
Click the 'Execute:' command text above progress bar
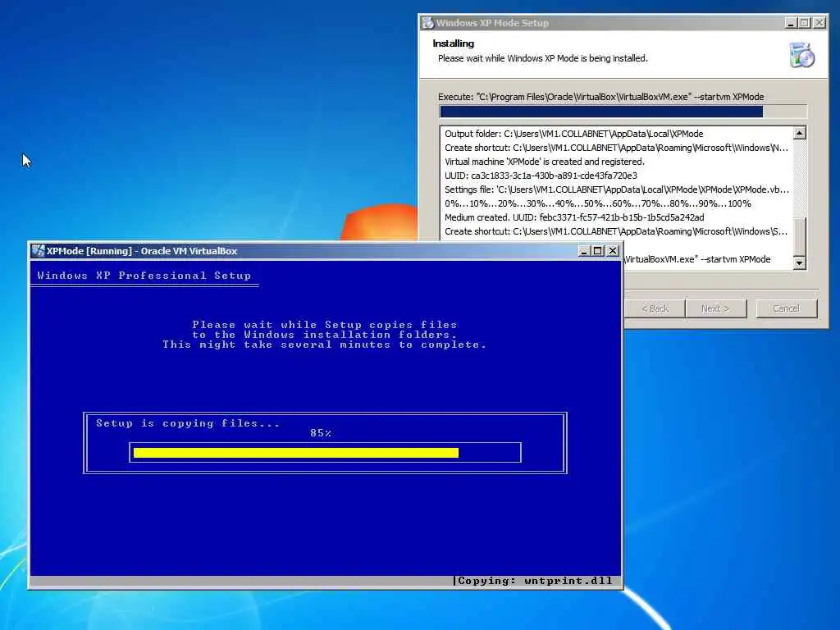[x=601, y=97]
